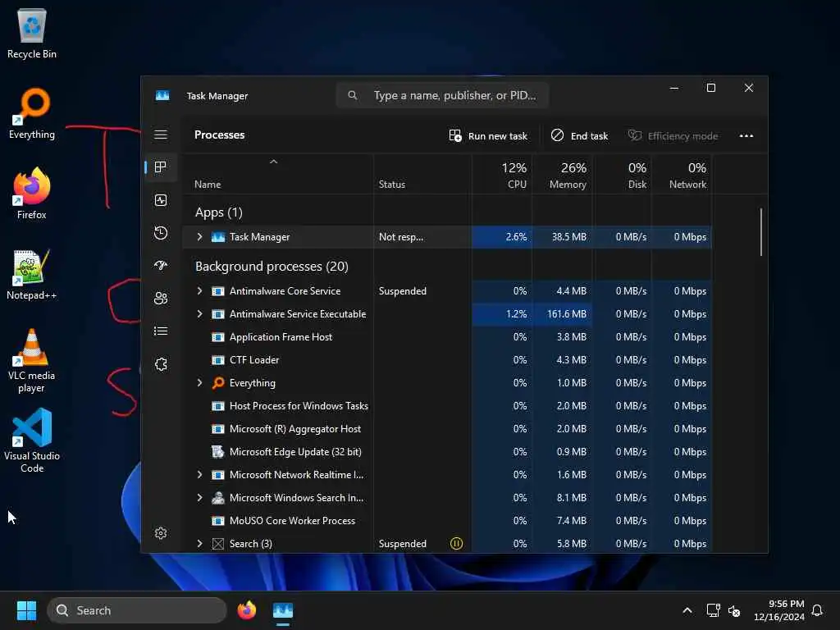Show hidden icons tray chevron
840x630 pixels.
687,610
